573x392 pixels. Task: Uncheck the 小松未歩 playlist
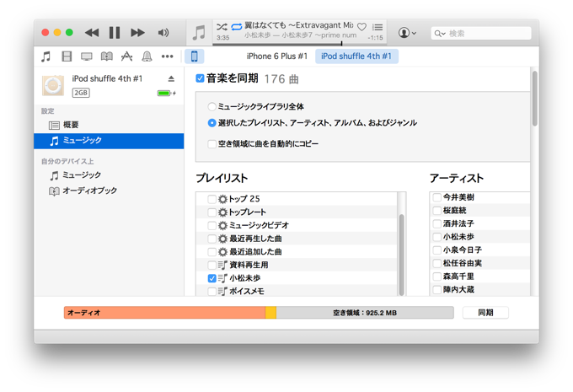(x=212, y=278)
